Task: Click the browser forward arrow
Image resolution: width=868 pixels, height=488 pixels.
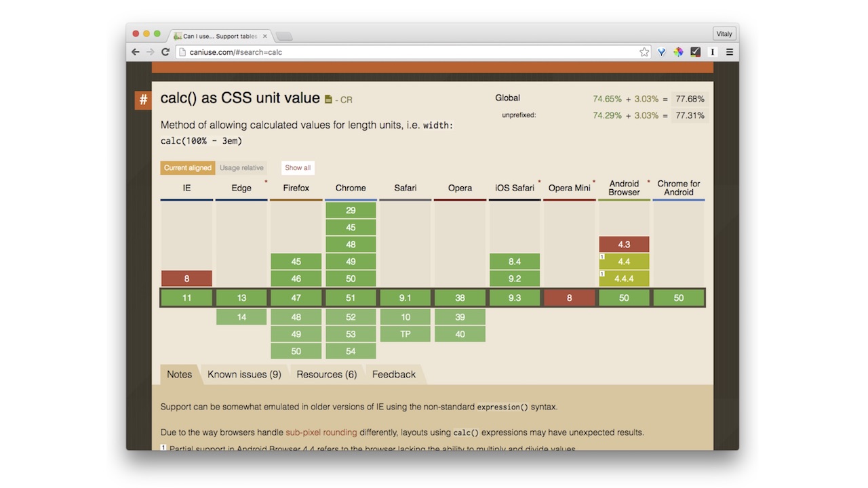Action: coord(151,52)
